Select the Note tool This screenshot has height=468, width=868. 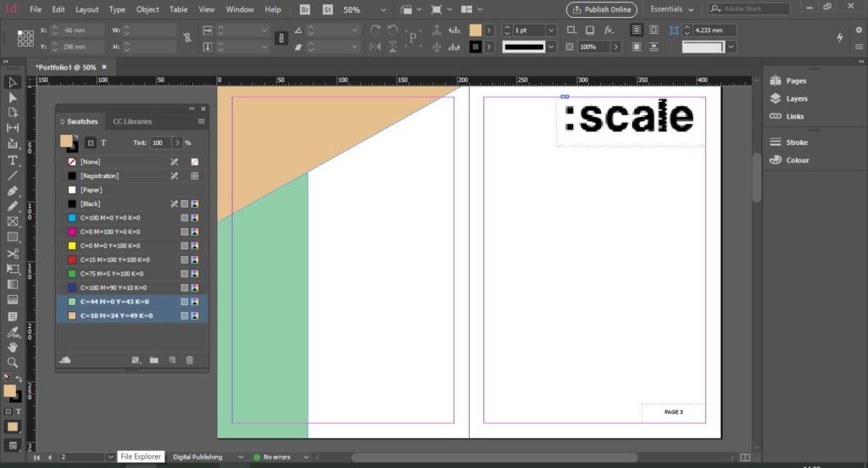tap(12, 317)
